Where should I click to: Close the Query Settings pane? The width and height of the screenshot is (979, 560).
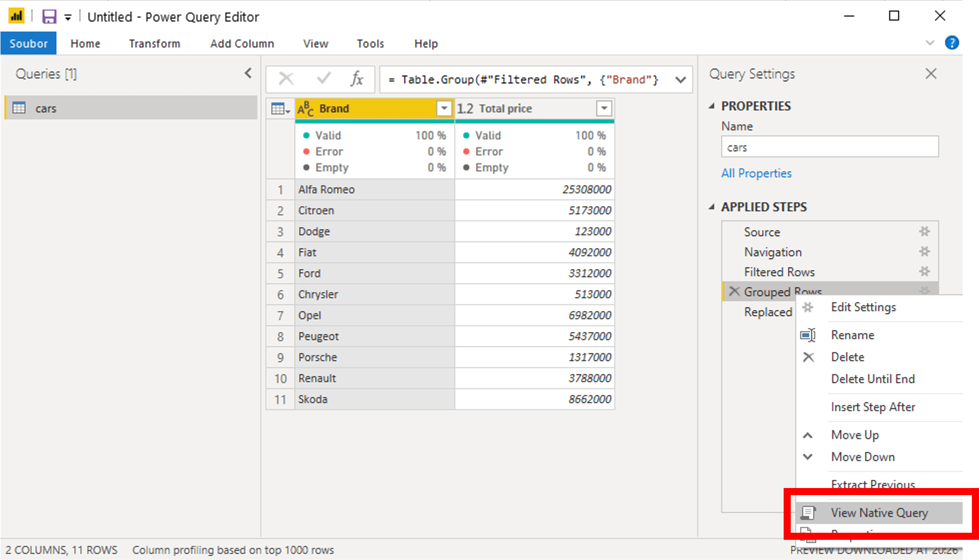tap(931, 74)
